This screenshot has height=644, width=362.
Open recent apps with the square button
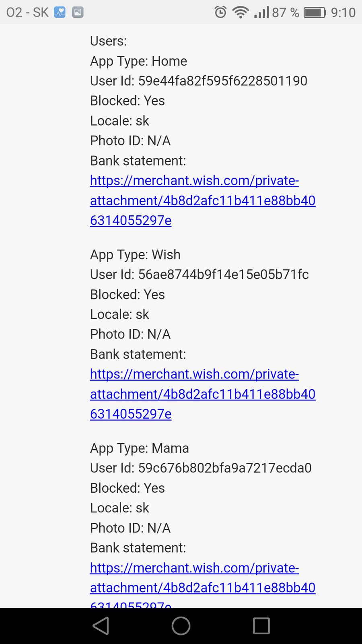tap(261, 626)
